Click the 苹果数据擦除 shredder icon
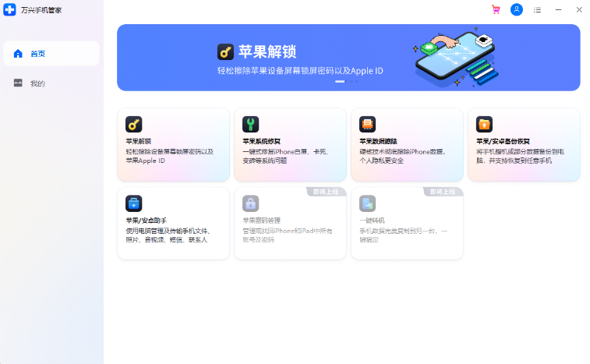The height and width of the screenshot is (364, 590). pos(367,124)
